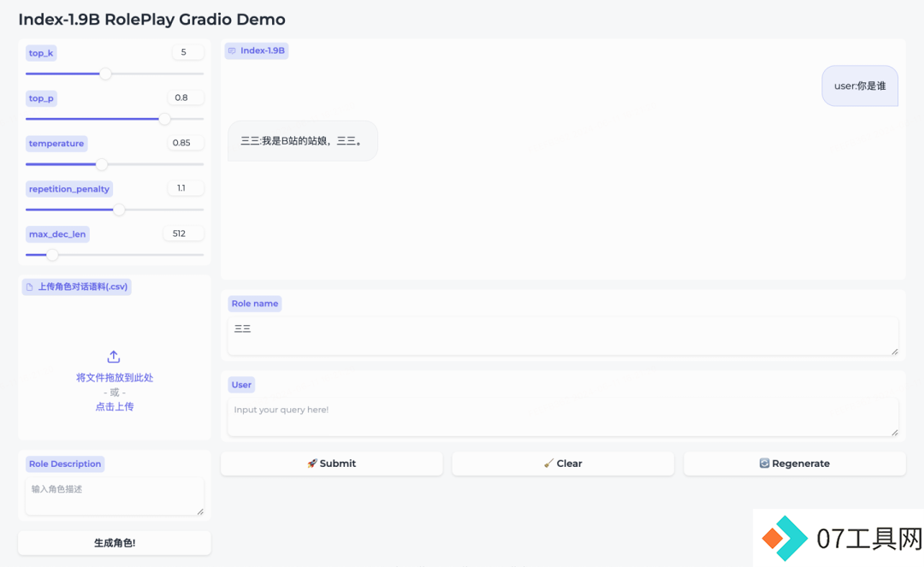Click the 点击上传 upload link
The height and width of the screenshot is (567, 924).
[x=115, y=406]
